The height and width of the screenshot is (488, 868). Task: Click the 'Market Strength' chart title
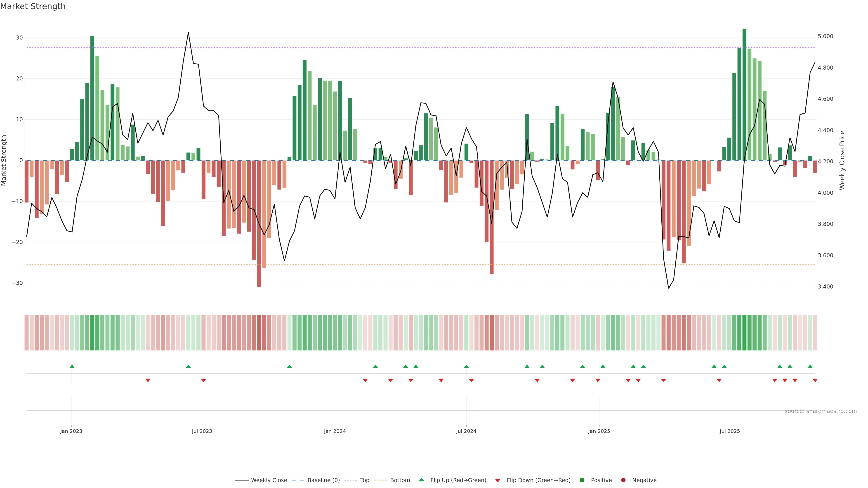[x=33, y=6]
